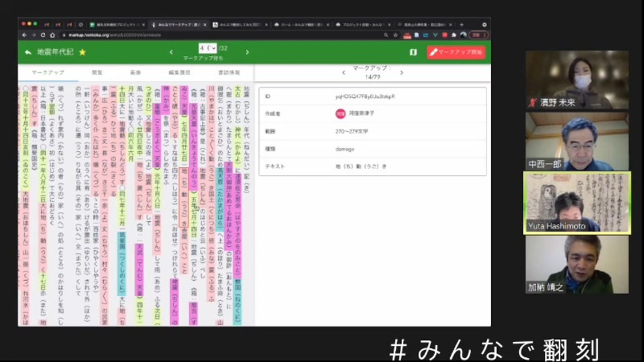Show the next markup using the right chevron above the detail table
The image size is (644, 362).
401,72
